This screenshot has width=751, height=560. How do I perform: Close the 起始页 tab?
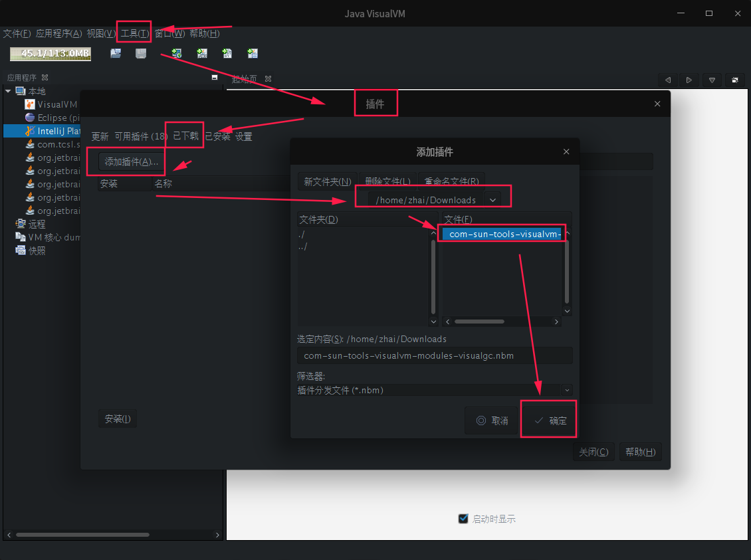click(268, 78)
